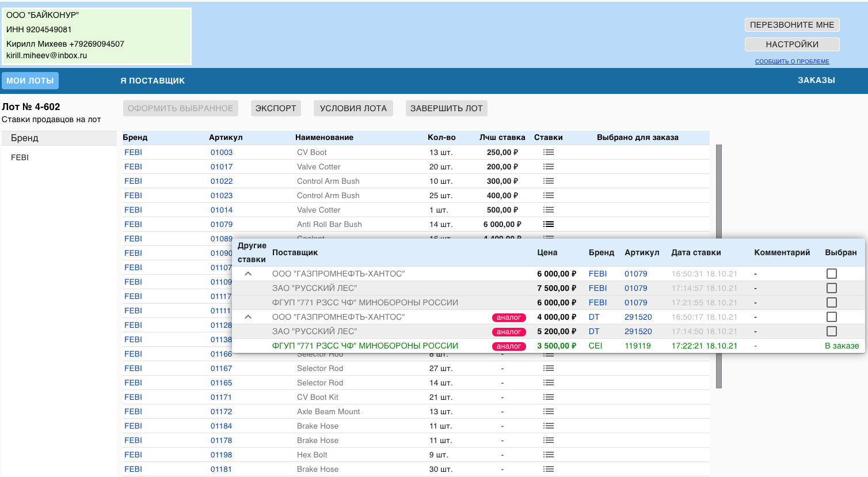
Task: Click 'Hex Bolt' item name
Action: click(x=312, y=455)
